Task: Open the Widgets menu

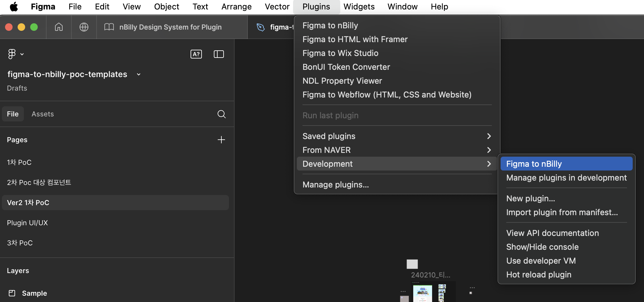Action: click(x=359, y=7)
